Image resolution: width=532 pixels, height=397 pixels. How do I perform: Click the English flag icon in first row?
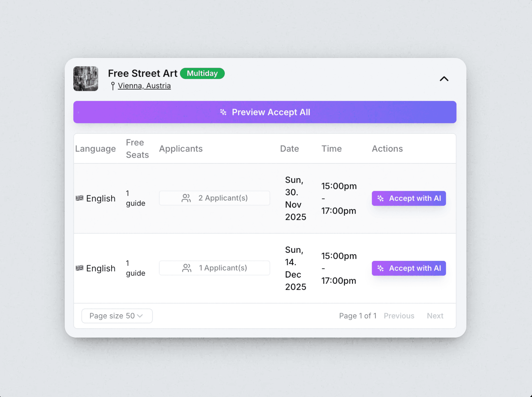click(x=80, y=198)
